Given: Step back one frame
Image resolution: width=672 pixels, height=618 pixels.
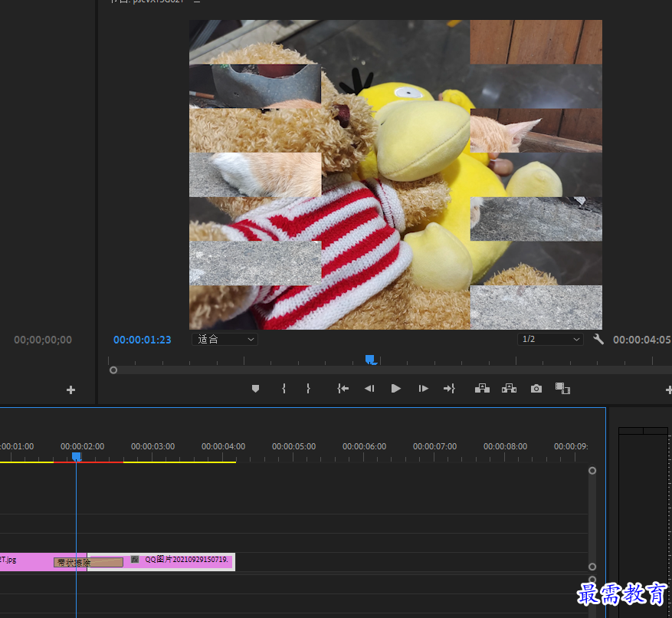Looking at the screenshot, I should click(x=369, y=389).
